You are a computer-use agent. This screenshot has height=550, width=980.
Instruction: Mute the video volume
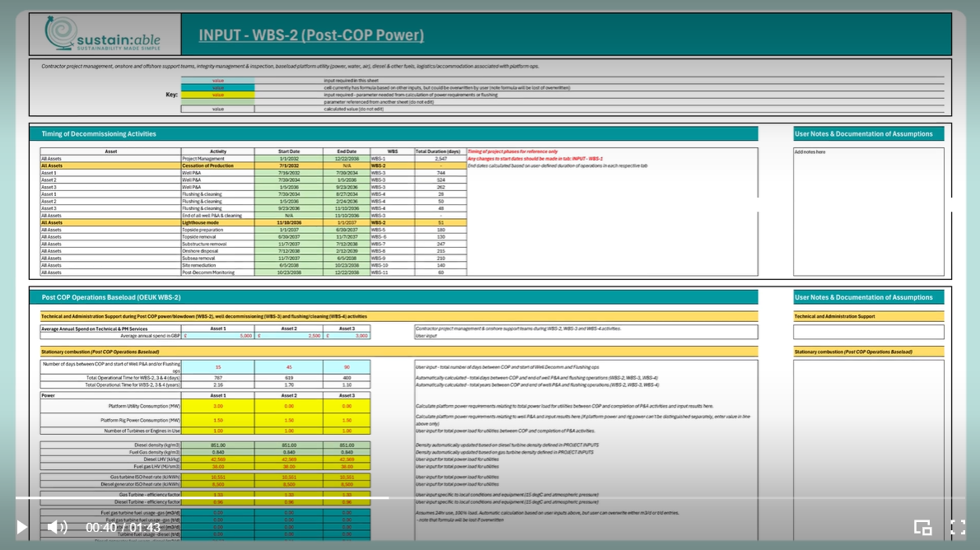coord(57,528)
